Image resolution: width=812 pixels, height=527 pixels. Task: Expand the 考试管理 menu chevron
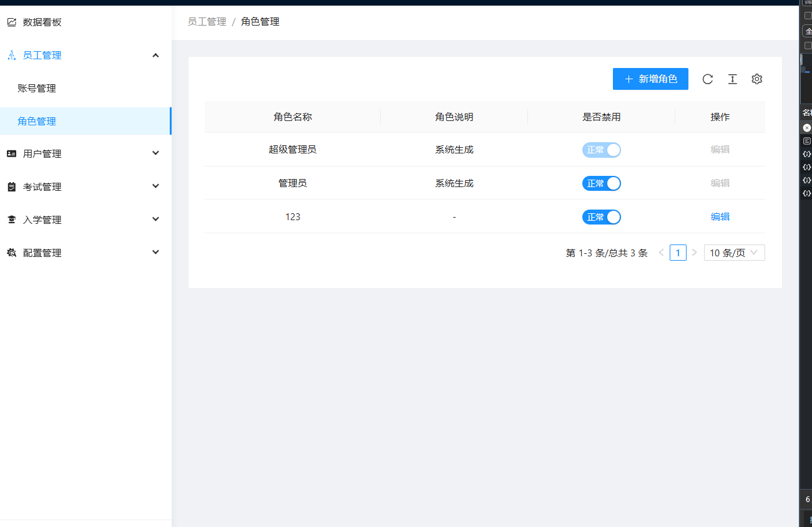pyautogui.click(x=156, y=186)
